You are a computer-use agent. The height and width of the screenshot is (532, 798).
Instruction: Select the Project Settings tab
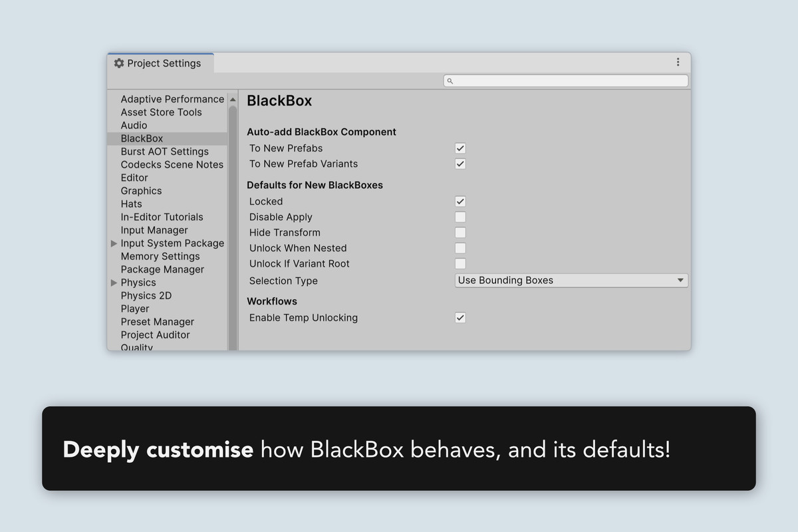[x=160, y=63]
